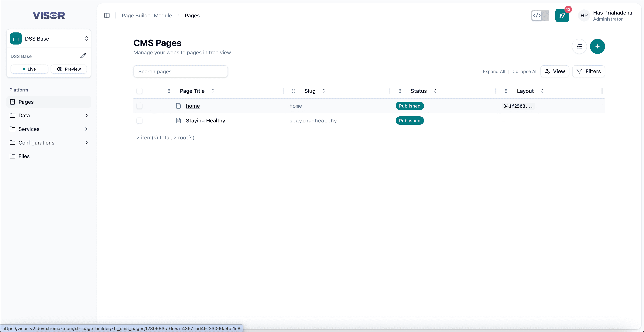Click the document icon next to Staying Healthy
The width and height of the screenshot is (644, 332).
pos(178,121)
